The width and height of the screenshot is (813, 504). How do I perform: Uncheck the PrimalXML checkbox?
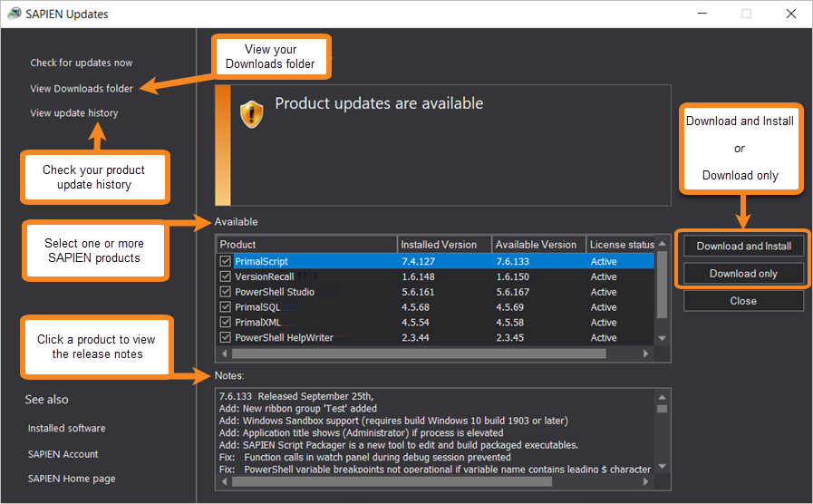pos(225,322)
